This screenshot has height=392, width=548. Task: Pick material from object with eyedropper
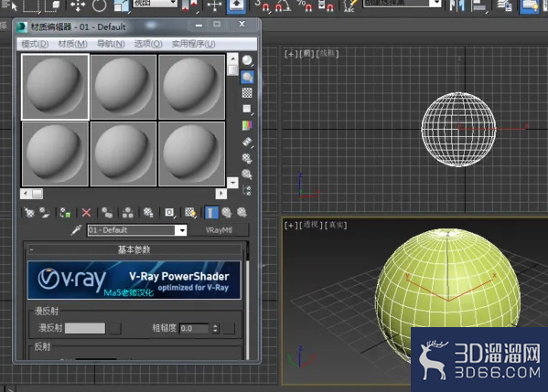(76, 229)
